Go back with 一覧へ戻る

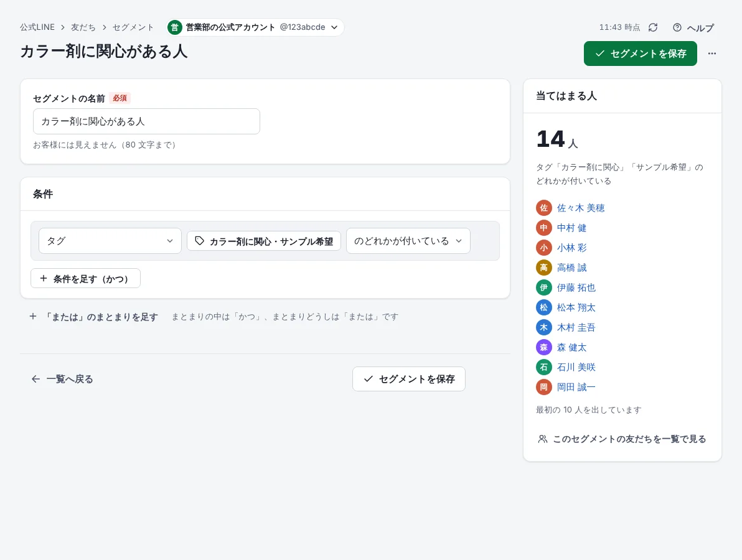(x=62, y=379)
